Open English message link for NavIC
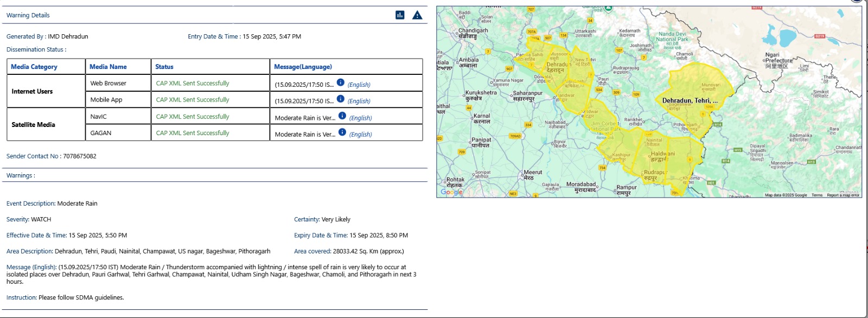 [361, 118]
